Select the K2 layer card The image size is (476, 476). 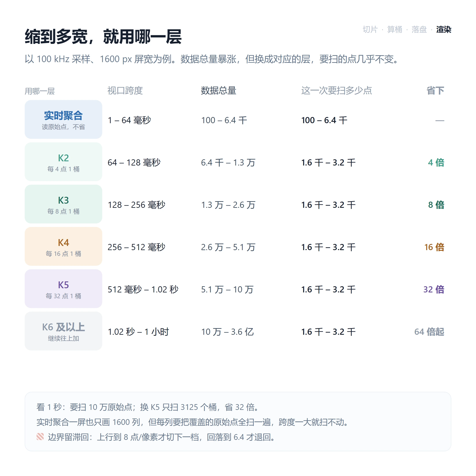[63, 162]
